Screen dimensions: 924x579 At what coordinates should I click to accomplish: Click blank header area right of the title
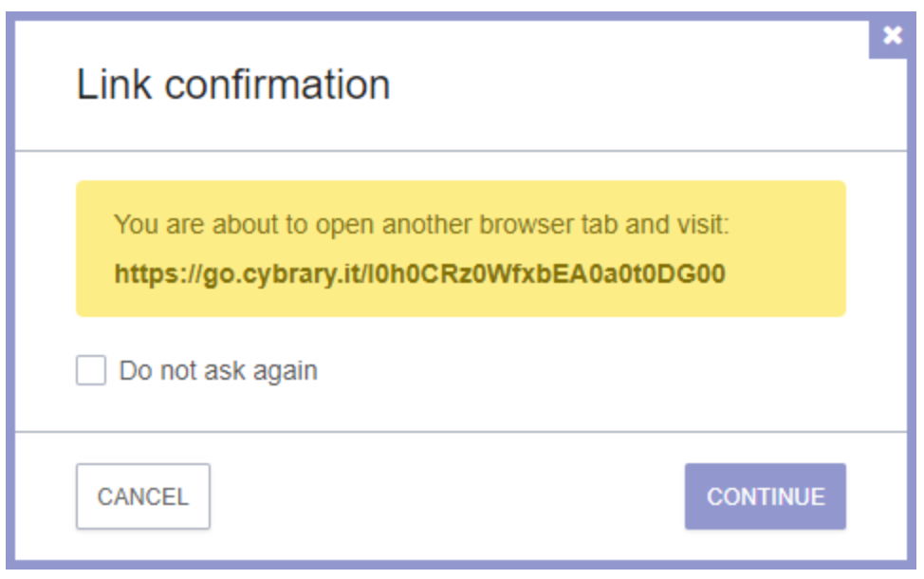pyautogui.click(x=617, y=84)
